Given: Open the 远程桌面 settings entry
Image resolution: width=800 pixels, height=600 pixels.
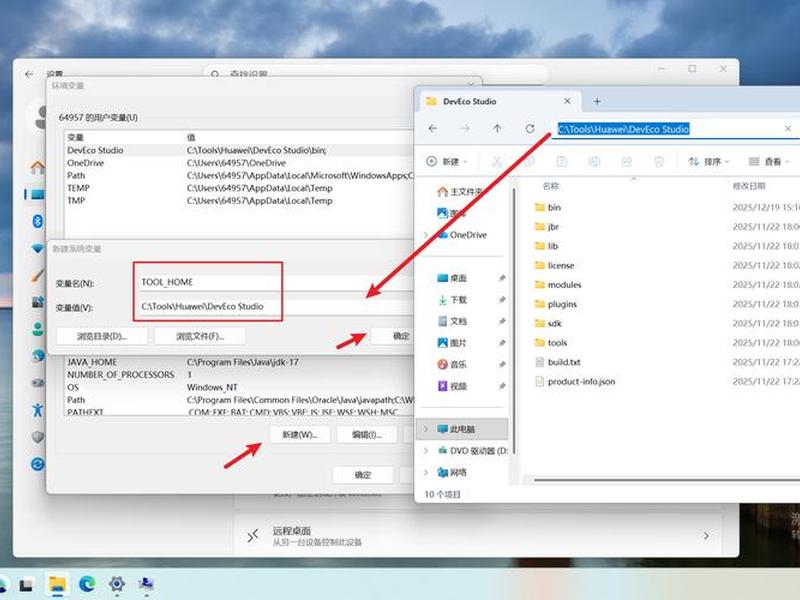Looking at the screenshot, I should pos(478,536).
